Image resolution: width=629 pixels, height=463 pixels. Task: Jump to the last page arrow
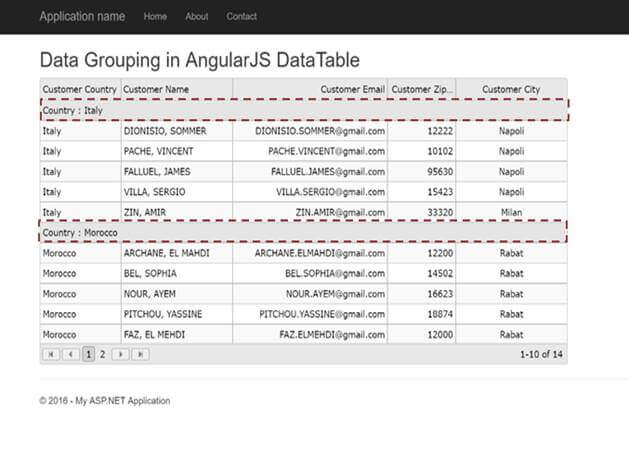[x=140, y=354]
